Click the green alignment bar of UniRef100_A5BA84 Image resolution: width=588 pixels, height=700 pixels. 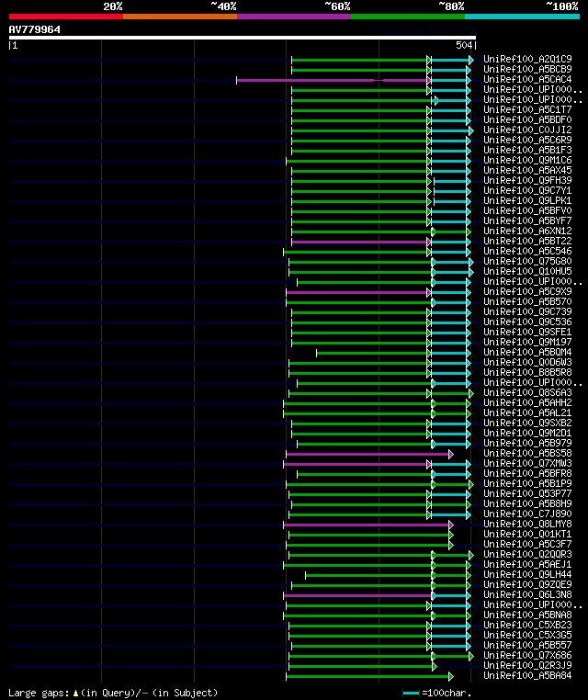368,676
